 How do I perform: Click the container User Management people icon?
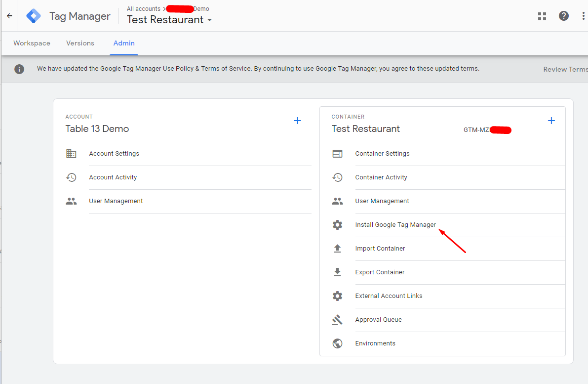click(x=338, y=201)
